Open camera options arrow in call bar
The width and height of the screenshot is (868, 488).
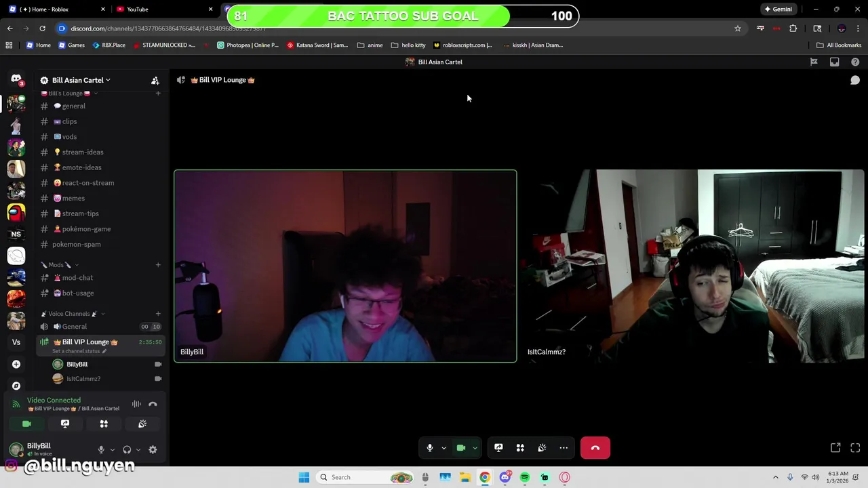pyautogui.click(x=475, y=448)
